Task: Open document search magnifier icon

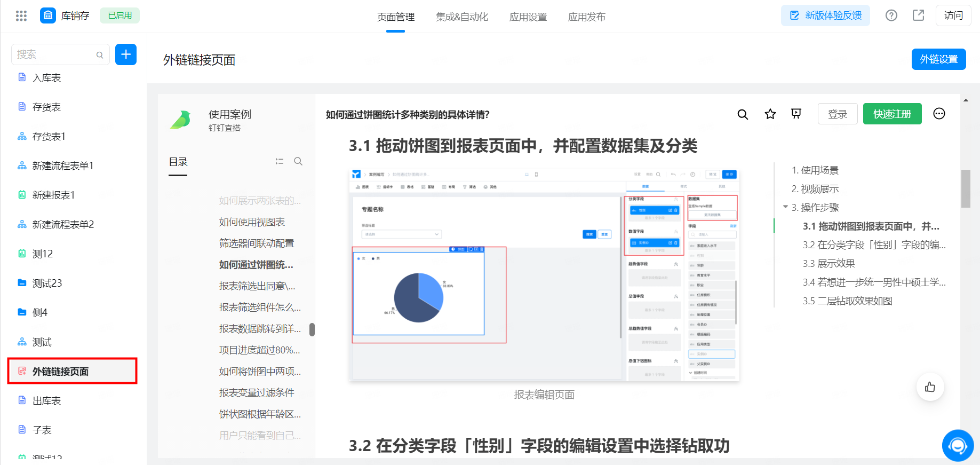Action: pos(743,114)
